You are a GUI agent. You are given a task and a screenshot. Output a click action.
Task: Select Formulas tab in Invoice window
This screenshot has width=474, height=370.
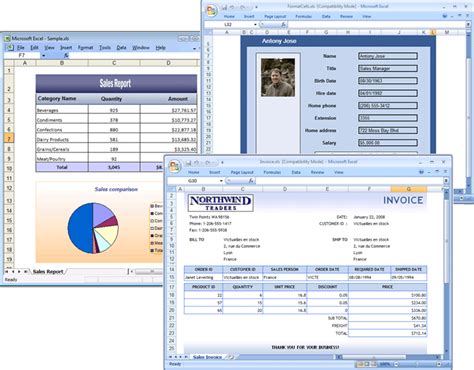272,172
